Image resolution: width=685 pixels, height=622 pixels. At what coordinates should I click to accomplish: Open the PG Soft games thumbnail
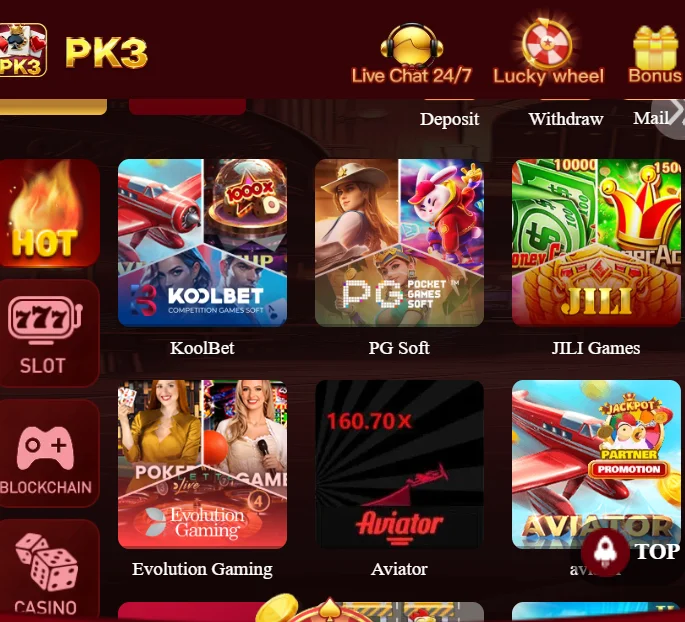coord(399,243)
